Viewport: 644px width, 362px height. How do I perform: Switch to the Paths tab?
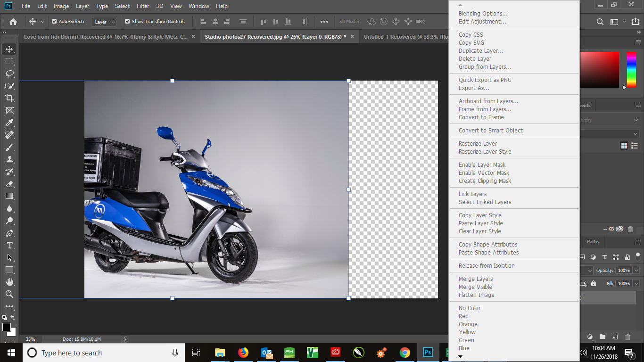(592, 242)
